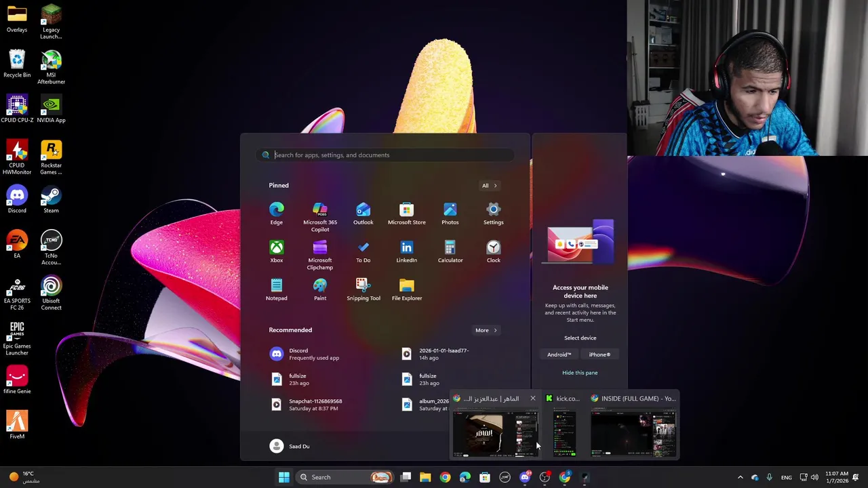The image size is (868, 488).
Task: Select NVIDIA App desktop icon
Action: pos(51,109)
